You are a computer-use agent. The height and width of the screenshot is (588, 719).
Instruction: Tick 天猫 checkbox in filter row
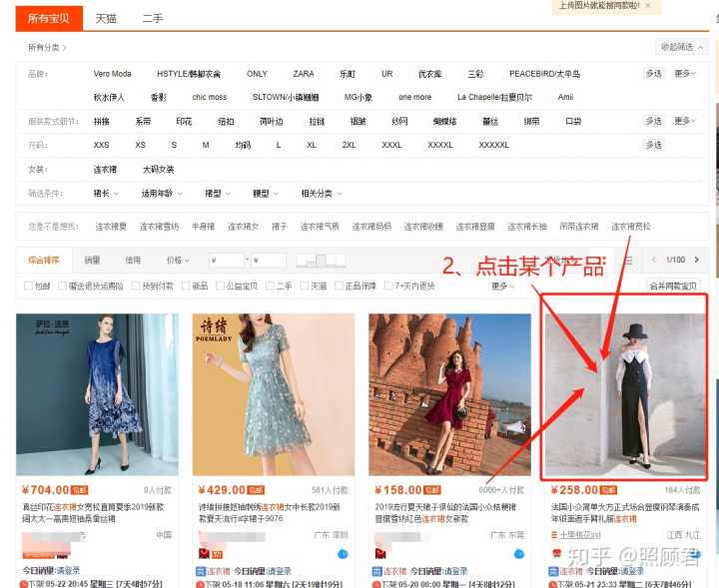tap(305, 286)
